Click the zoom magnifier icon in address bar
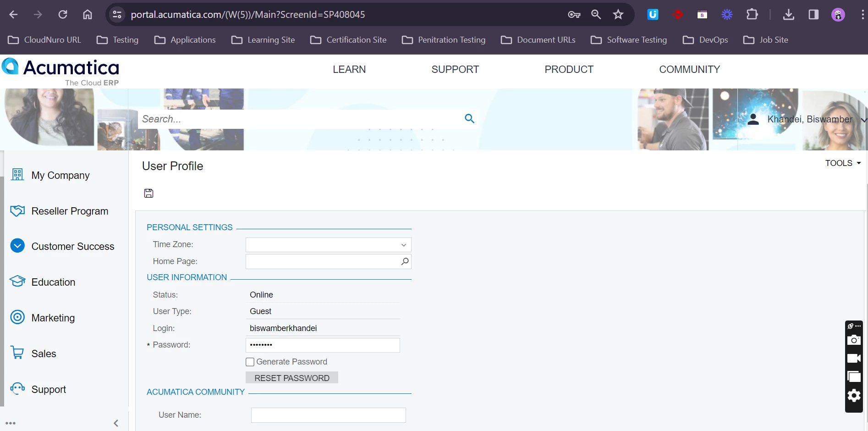Image resolution: width=868 pixels, height=431 pixels. [x=596, y=15]
